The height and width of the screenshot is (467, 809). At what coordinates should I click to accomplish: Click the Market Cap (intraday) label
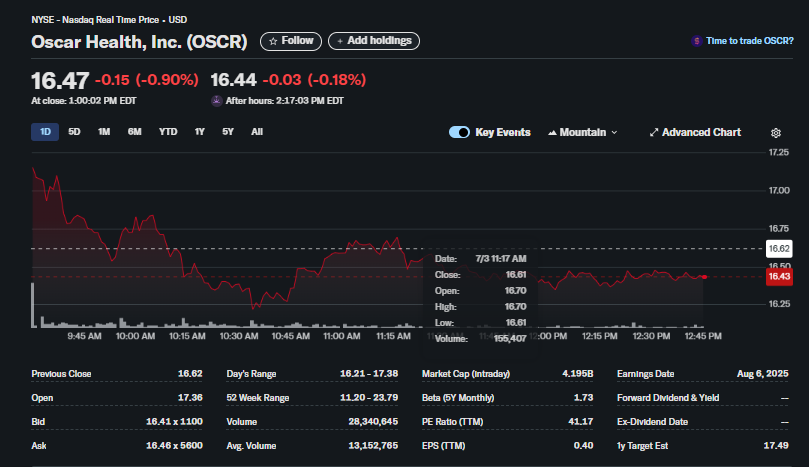pyautogui.click(x=466, y=374)
